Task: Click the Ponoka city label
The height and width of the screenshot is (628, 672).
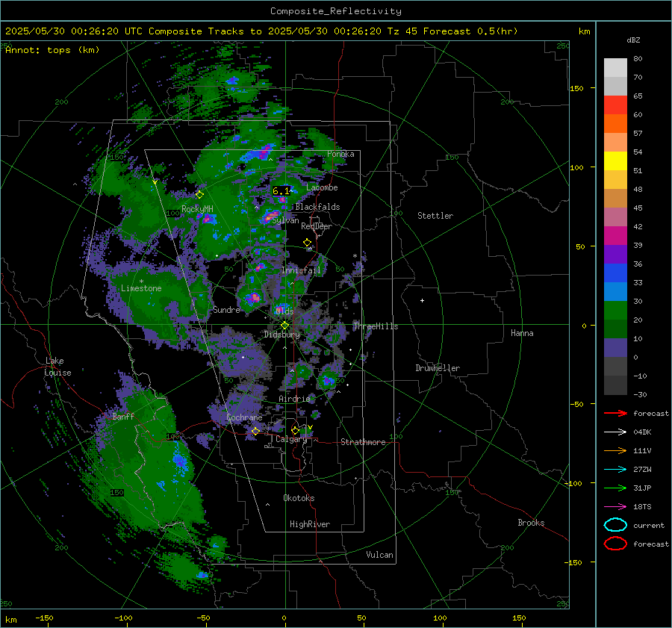Action: click(340, 154)
